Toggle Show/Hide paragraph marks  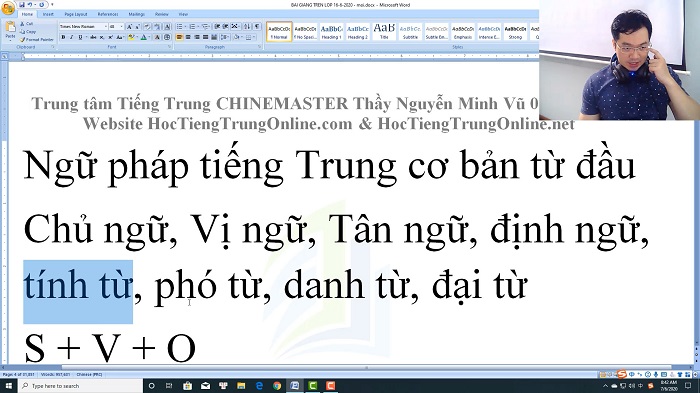point(257,26)
